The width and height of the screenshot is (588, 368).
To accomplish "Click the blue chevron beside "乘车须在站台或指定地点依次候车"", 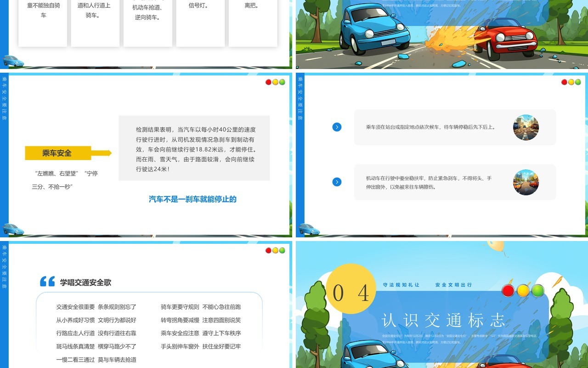I will 337,127.
